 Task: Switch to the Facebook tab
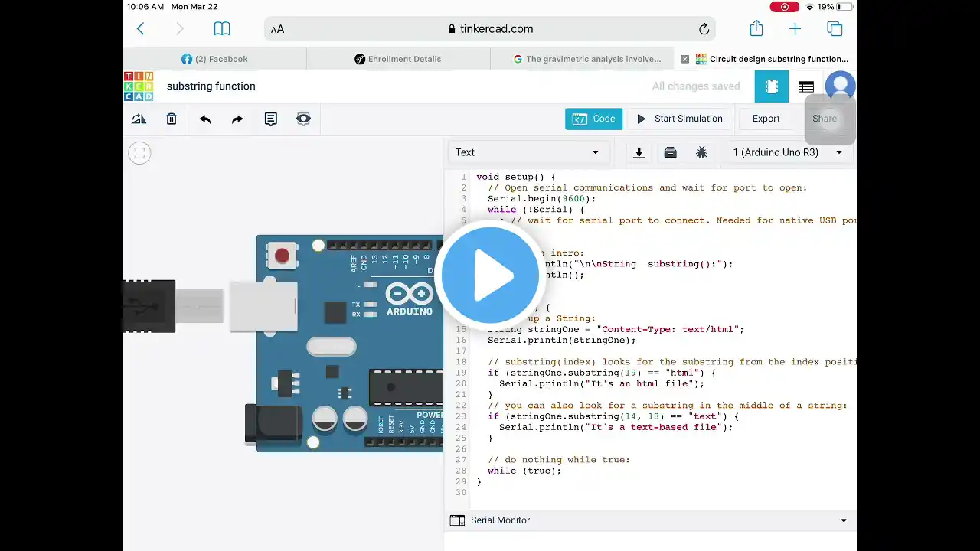[214, 59]
